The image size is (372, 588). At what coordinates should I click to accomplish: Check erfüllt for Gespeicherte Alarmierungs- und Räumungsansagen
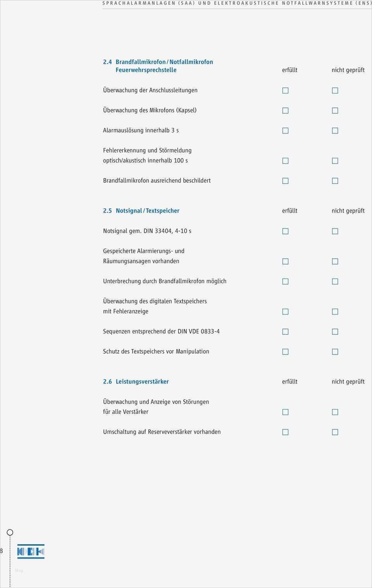tap(286, 262)
